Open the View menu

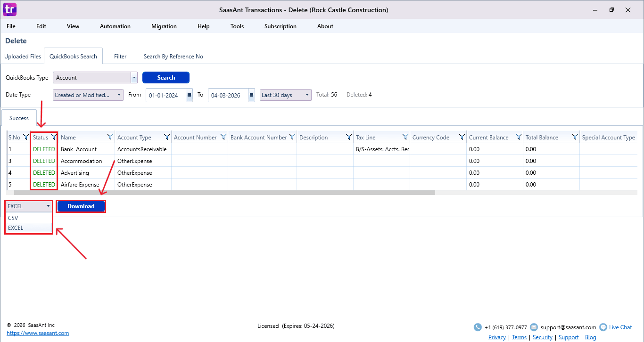pyautogui.click(x=73, y=26)
